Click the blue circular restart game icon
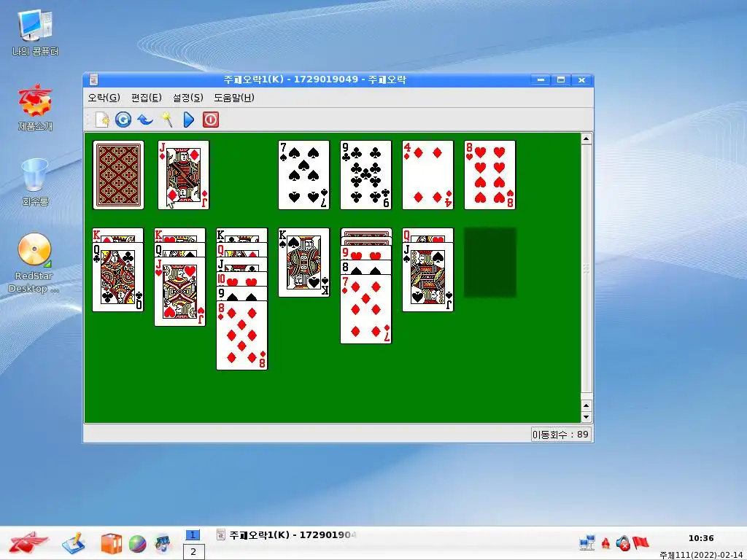The width and height of the screenshot is (747, 560). point(123,120)
